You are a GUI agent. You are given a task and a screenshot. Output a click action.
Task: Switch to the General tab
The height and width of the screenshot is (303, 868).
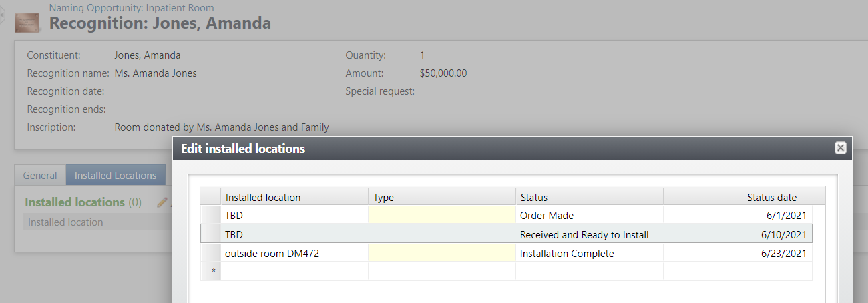point(40,176)
